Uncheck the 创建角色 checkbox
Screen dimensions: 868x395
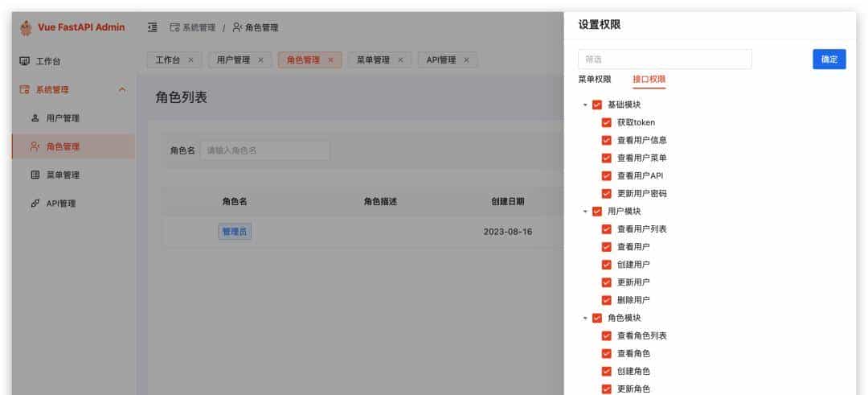607,371
